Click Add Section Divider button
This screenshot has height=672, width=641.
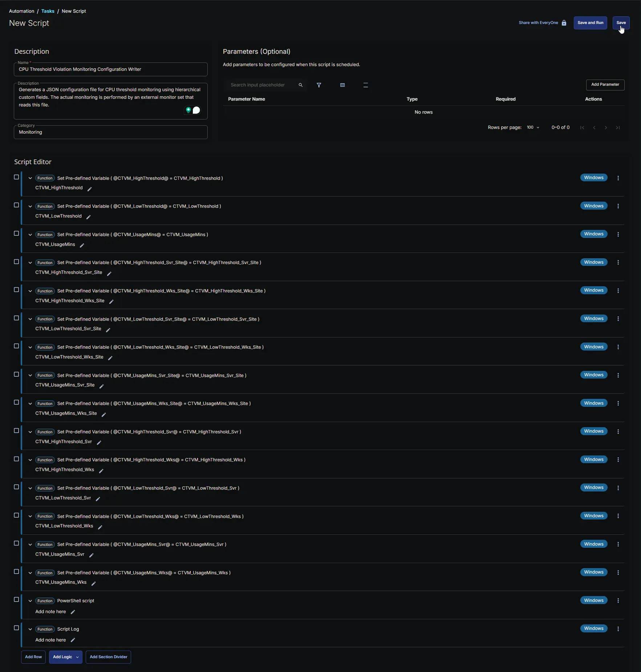[108, 657]
